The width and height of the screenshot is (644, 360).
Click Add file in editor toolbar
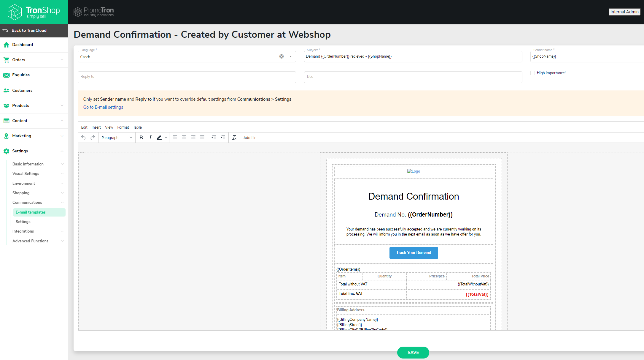(250, 138)
